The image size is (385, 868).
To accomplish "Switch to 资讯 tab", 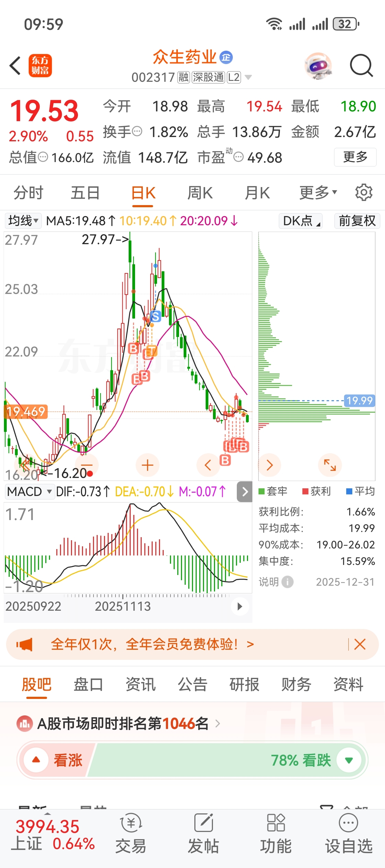I will (x=140, y=684).
